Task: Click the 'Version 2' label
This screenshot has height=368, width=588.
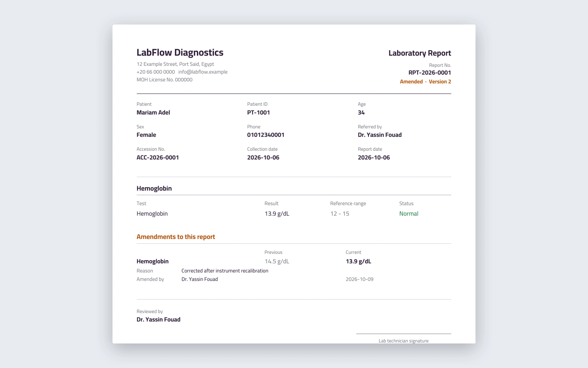Action: (440, 82)
